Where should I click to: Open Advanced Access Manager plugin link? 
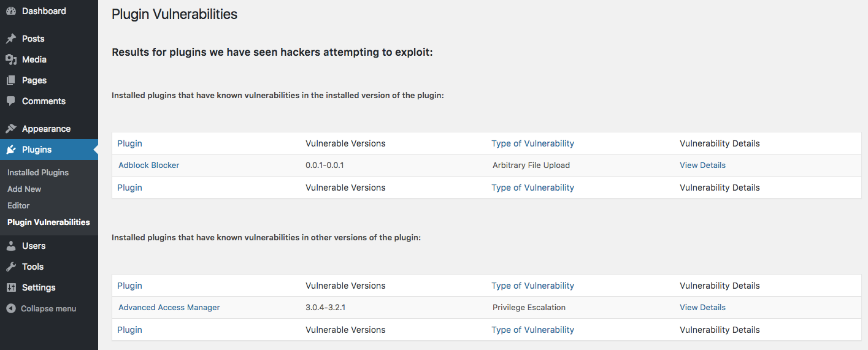pos(169,307)
